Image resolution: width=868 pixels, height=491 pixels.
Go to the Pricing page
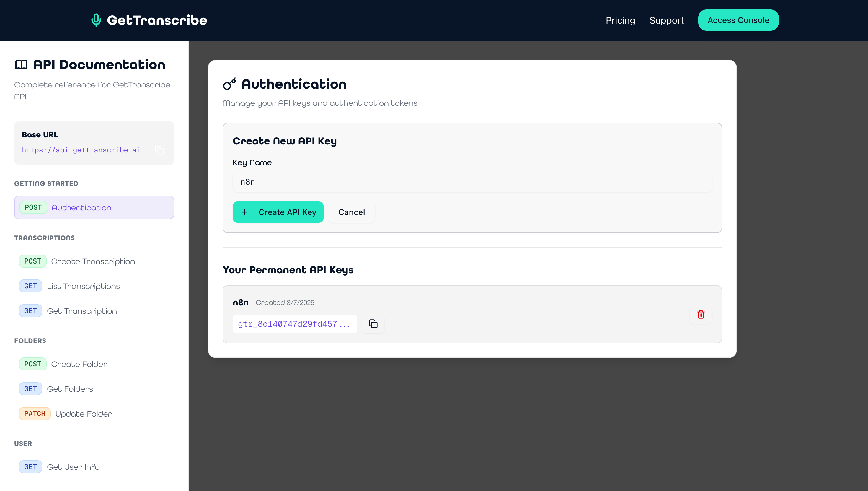pos(620,20)
